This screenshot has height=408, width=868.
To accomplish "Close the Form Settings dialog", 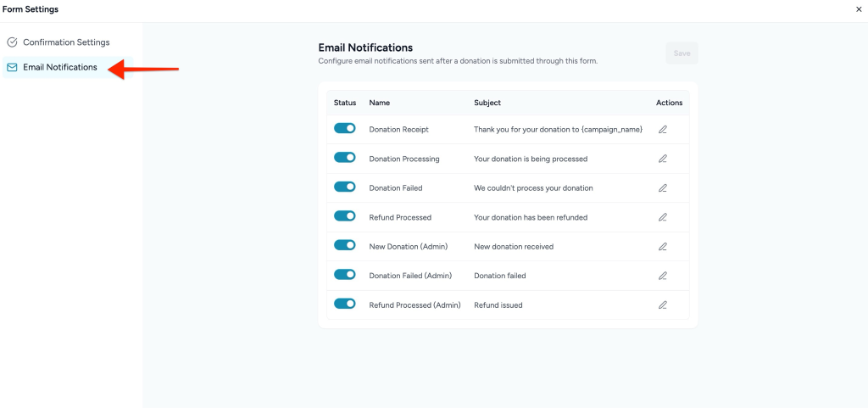I will 859,9.
